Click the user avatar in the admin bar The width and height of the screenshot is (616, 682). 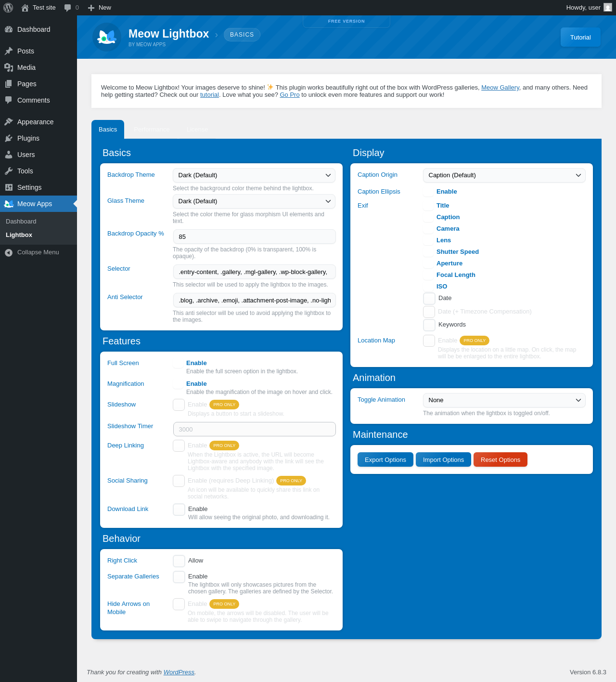[x=608, y=8]
